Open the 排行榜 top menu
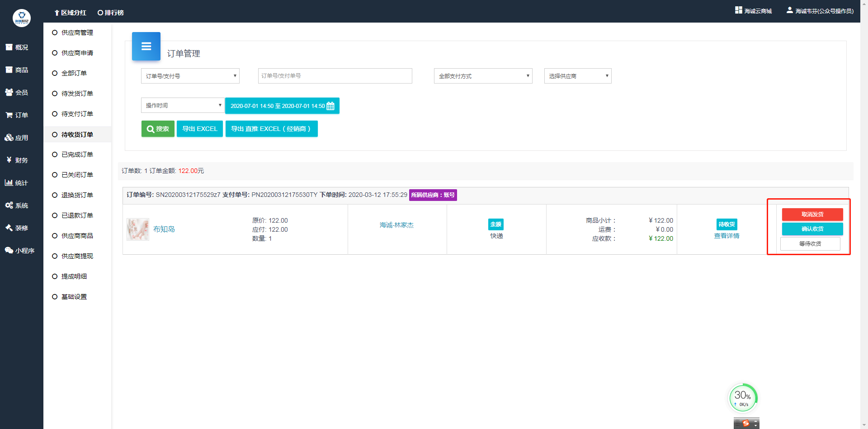The height and width of the screenshot is (429, 868). tap(111, 13)
